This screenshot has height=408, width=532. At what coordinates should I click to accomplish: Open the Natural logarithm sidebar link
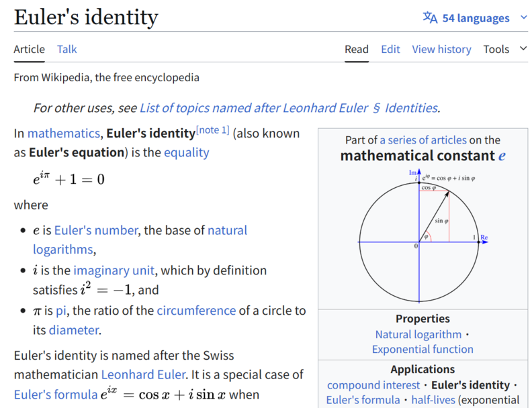418,334
